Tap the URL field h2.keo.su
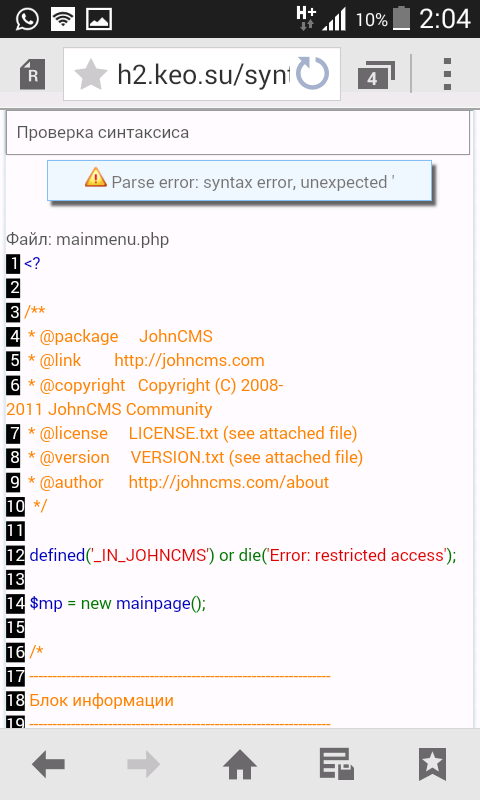This screenshot has width=480, height=800. coord(203,74)
